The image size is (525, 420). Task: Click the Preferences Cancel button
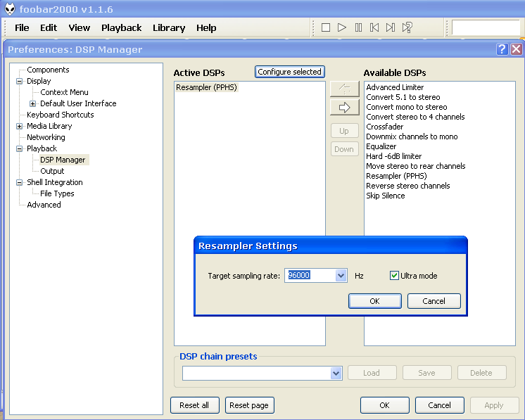click(x=440, y=405)
